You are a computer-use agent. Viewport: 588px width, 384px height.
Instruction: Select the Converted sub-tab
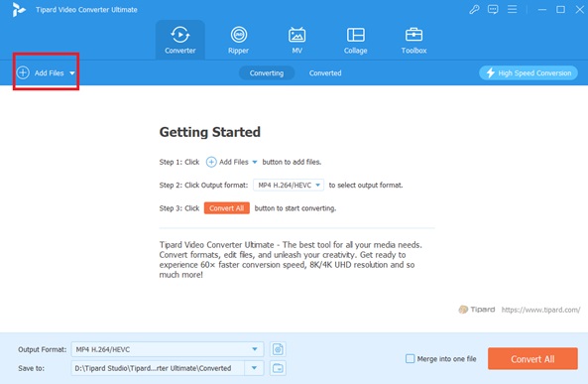tap(325, 73)
